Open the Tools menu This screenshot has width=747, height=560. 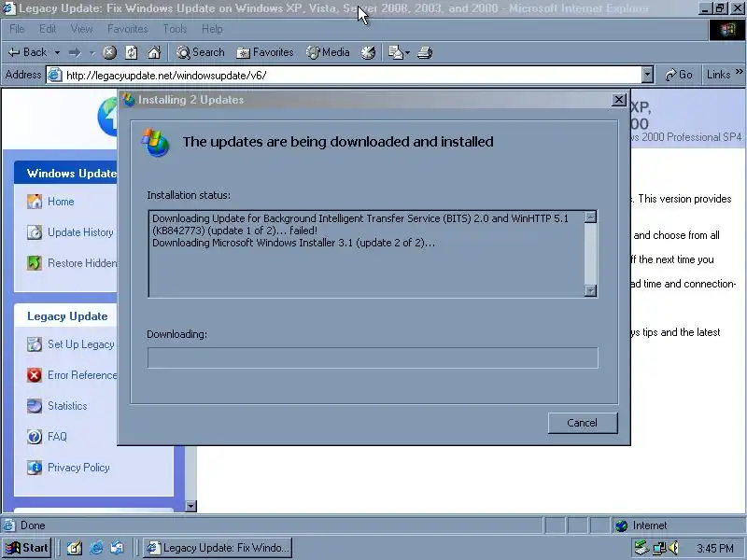point(175,29)
